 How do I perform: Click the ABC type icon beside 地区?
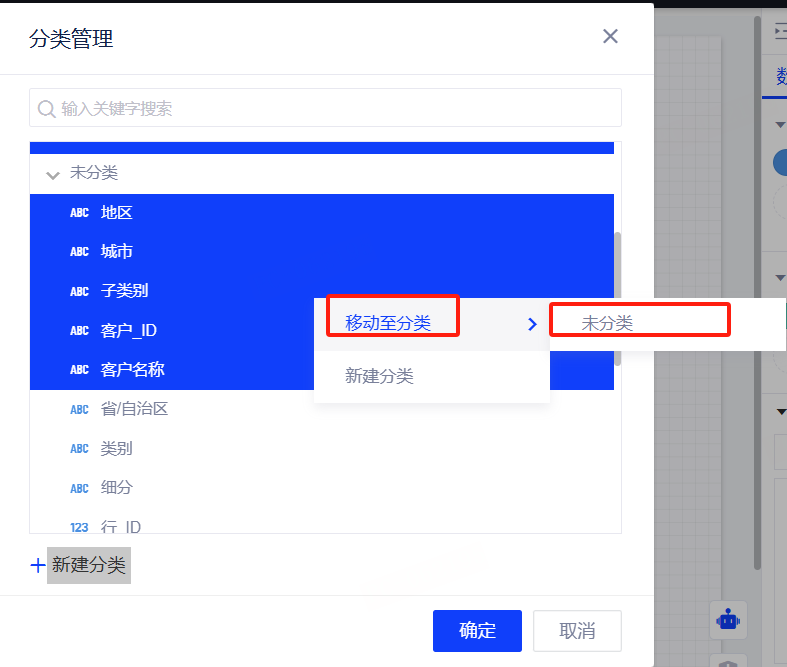pyautogui.click(x=79, y=213)
